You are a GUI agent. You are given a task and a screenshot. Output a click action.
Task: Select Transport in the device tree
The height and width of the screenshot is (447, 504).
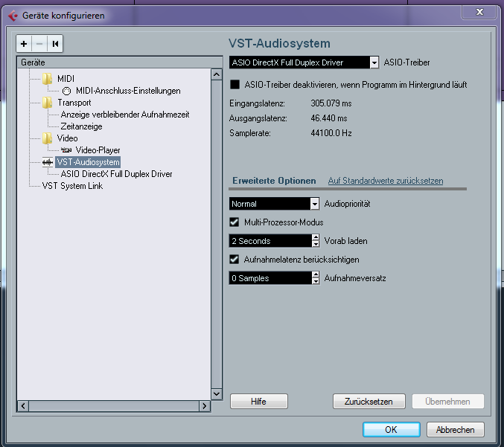74,103
